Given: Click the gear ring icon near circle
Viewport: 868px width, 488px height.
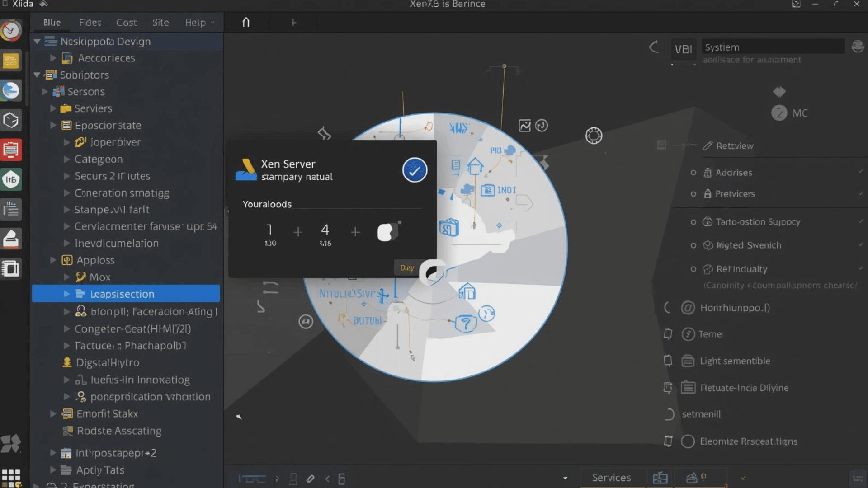Looking at the screenshot, I should click(594, 136).
